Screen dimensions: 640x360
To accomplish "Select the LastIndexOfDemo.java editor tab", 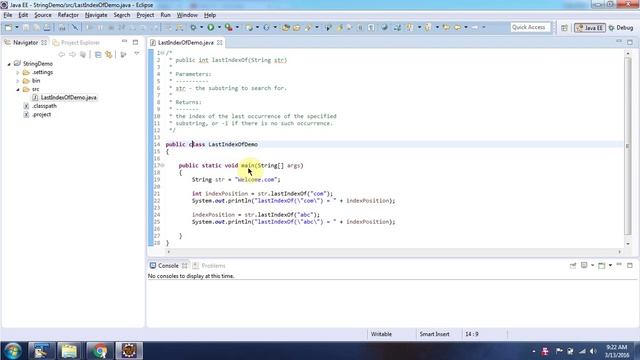I will click(185, 42).
